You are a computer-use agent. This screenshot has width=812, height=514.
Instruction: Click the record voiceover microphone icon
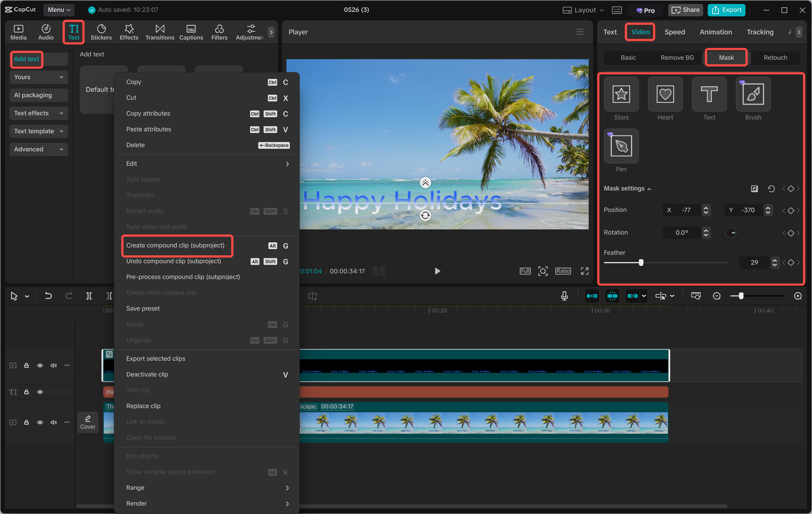[x=564, y=296]
